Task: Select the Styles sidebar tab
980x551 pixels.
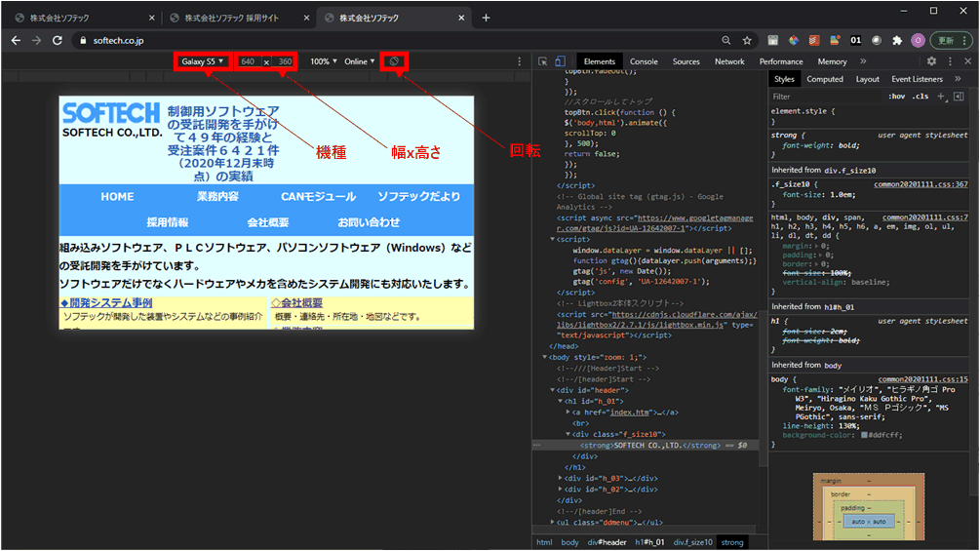Action: click(x=784, y=79)
